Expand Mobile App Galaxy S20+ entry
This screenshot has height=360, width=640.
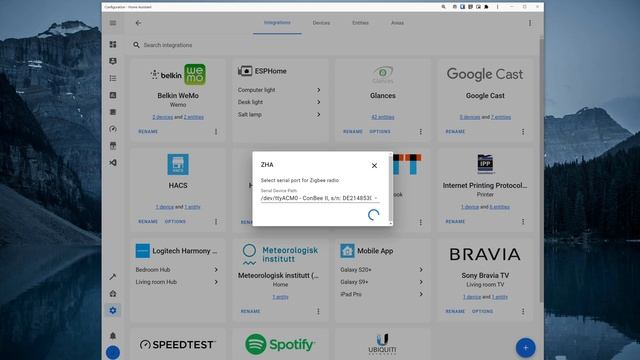pos(382,270)
